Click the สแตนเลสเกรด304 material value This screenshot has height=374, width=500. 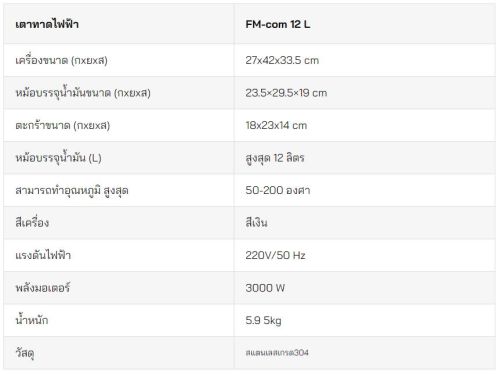click(277, 353)
